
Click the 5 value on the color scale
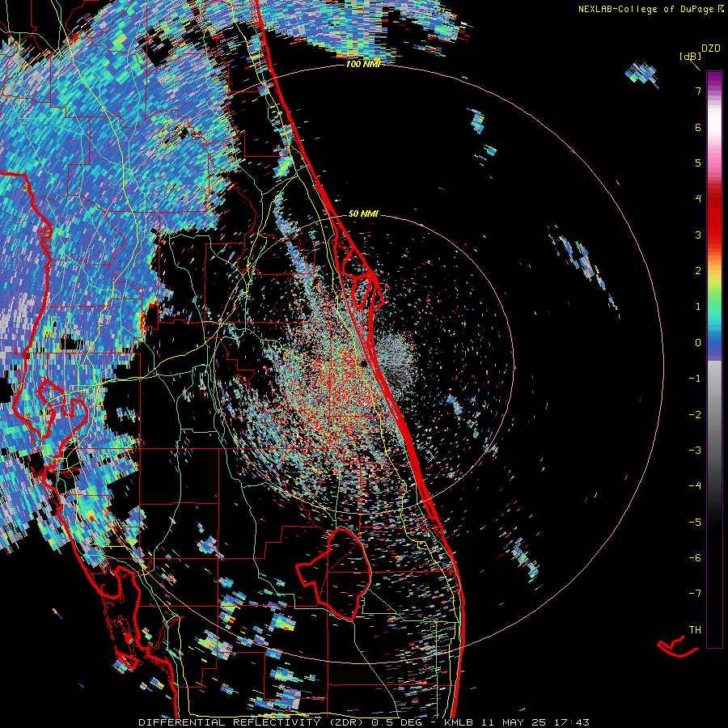(698, 163)
